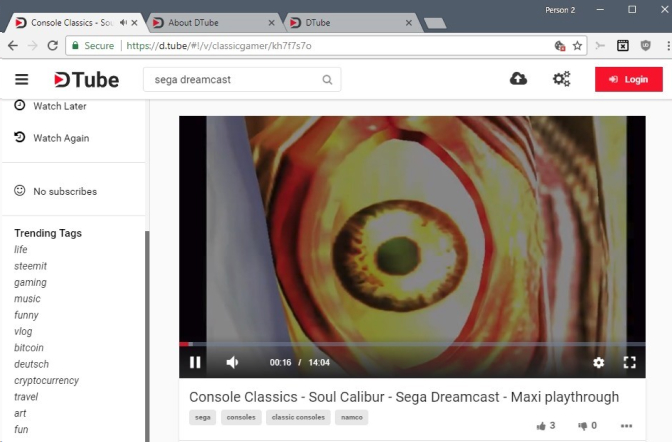
Task: Click the red Login button
Action: point(629,79)
